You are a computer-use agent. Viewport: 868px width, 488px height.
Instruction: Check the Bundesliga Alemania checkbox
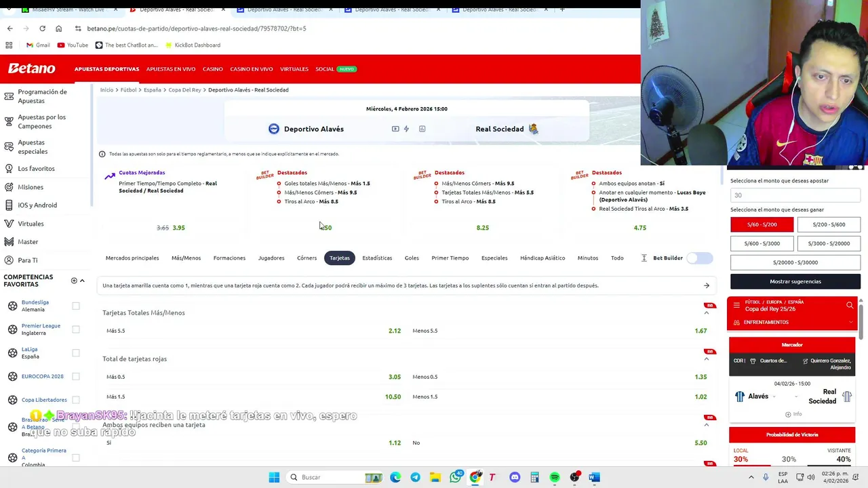(x=76, y=306)
